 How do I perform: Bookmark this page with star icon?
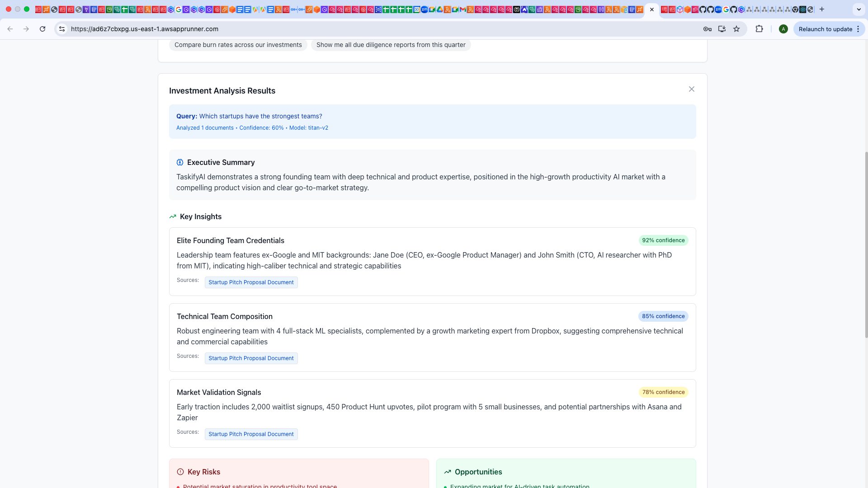(x=736, y=29)
